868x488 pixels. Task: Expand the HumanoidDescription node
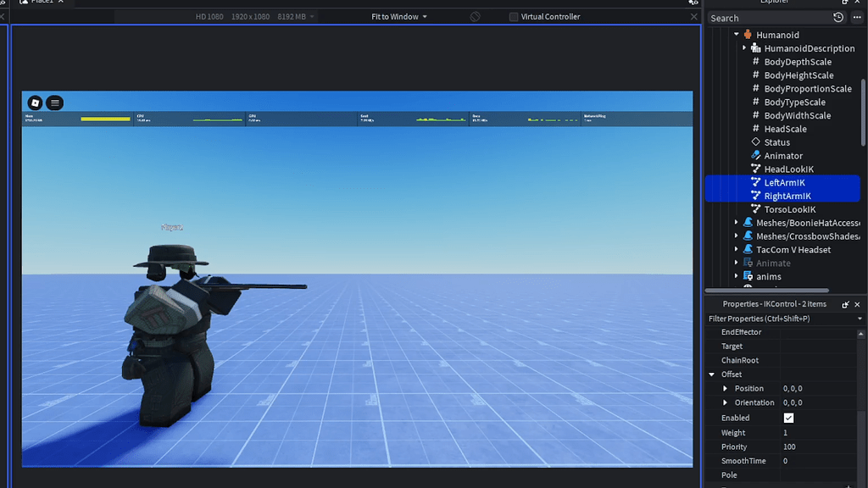pyautogui.click(x=744, y=48)
